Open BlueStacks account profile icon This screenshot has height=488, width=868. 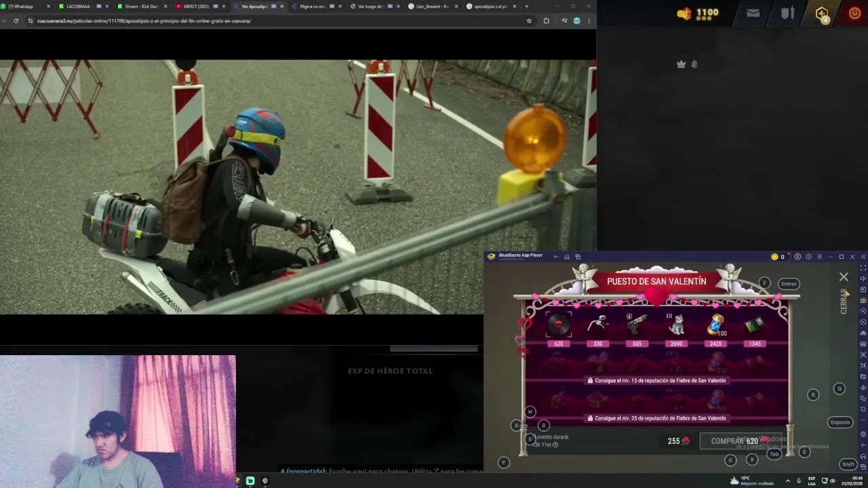click(797, 257)
